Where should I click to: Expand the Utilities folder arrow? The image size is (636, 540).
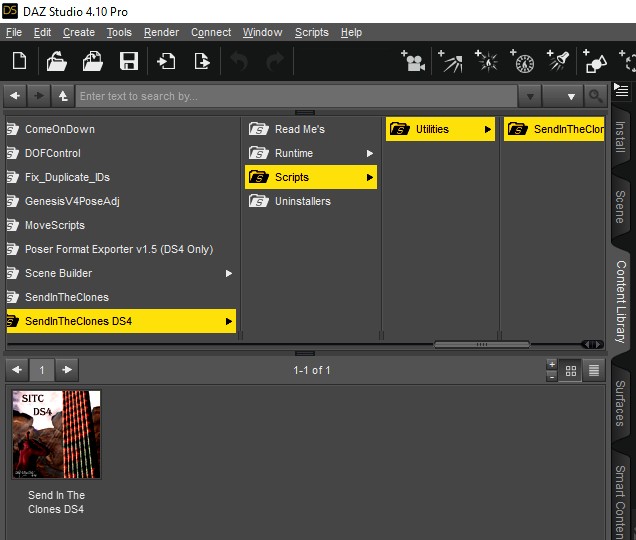pos(488,129)
